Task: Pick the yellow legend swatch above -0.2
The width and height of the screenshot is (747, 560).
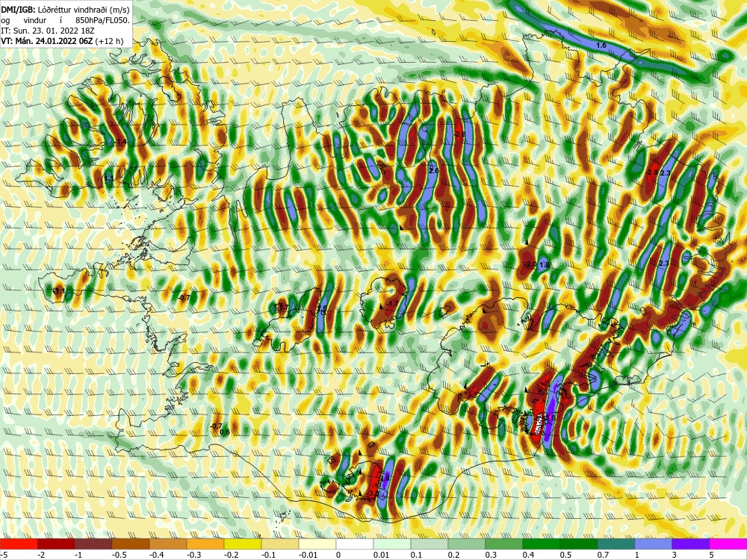Action: tap(243, 544)
